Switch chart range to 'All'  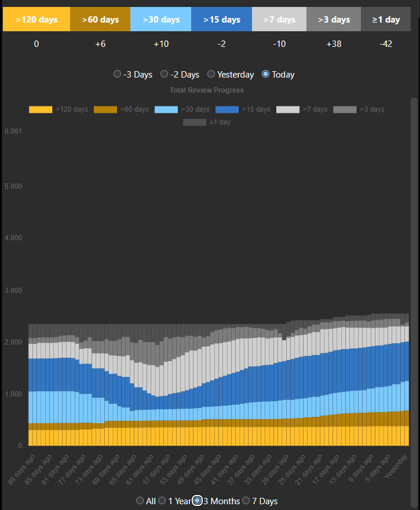click(140, 501)
